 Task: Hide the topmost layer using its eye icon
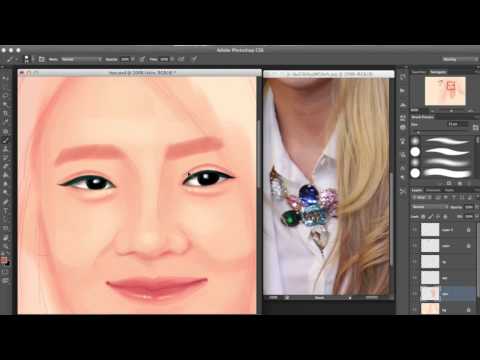(415, 230)
